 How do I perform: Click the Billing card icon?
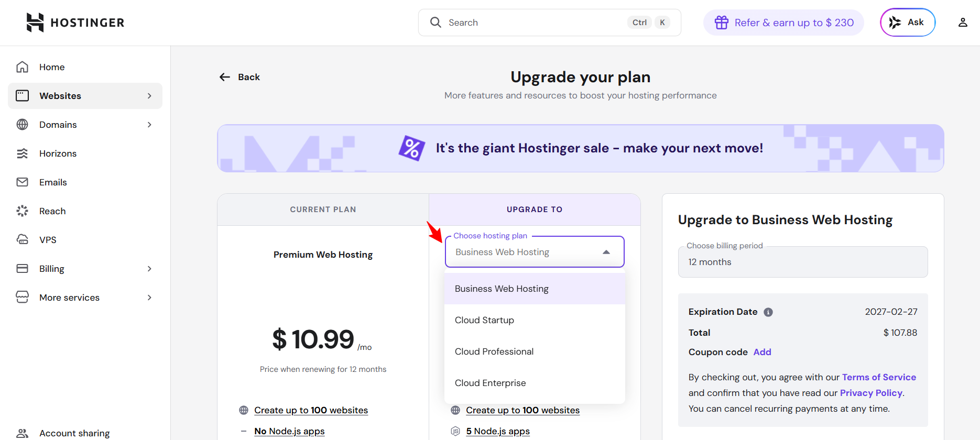(x=22, y=269)
